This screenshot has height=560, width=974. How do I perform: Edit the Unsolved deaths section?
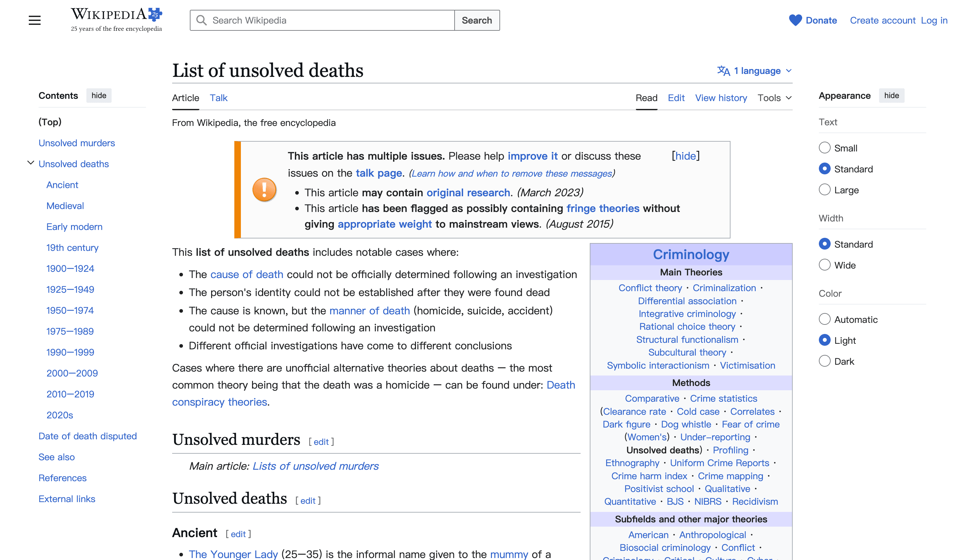coord(308,500)
